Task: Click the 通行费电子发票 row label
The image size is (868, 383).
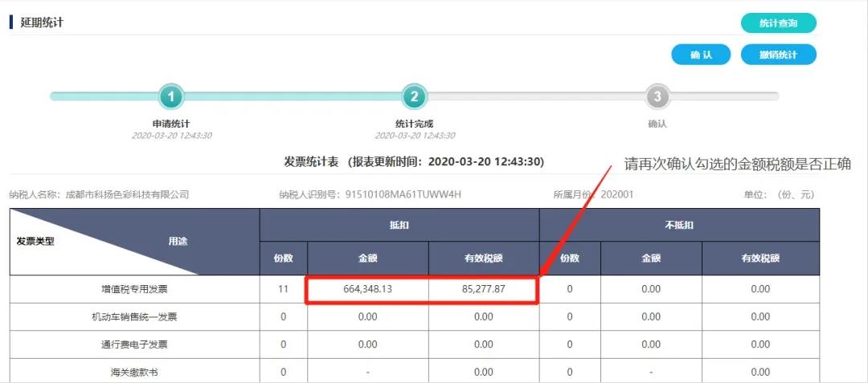Action: (x=135, y=344)
